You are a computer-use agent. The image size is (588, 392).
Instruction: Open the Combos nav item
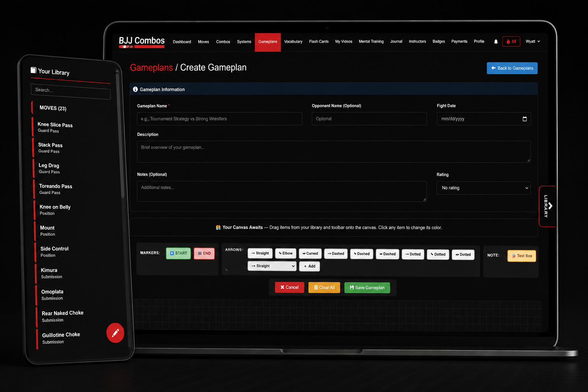click(x=223, y=42)
